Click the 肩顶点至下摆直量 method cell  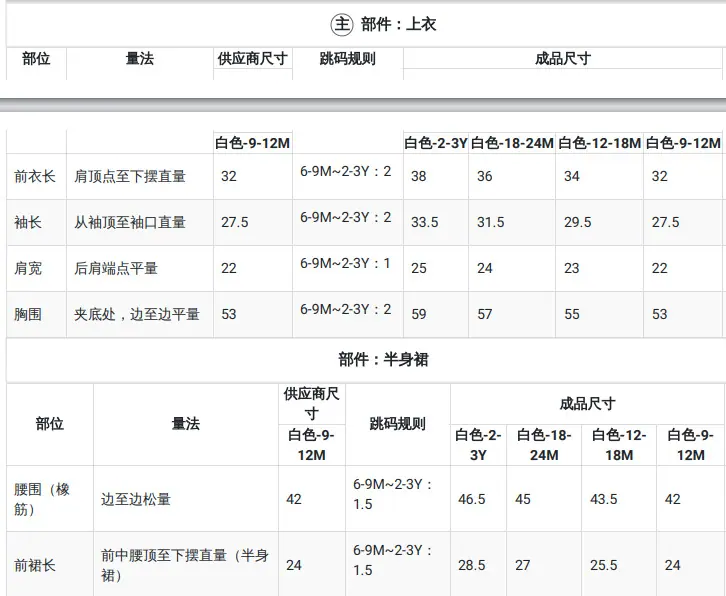point(130,176)
